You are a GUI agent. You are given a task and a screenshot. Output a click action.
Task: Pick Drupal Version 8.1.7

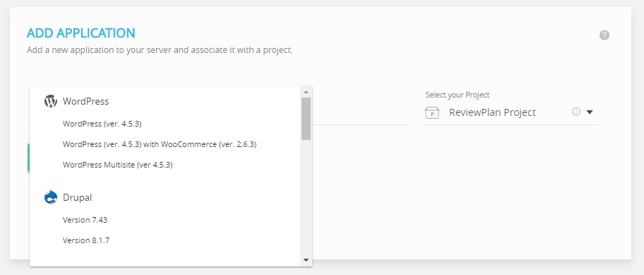tap(86, 240)
